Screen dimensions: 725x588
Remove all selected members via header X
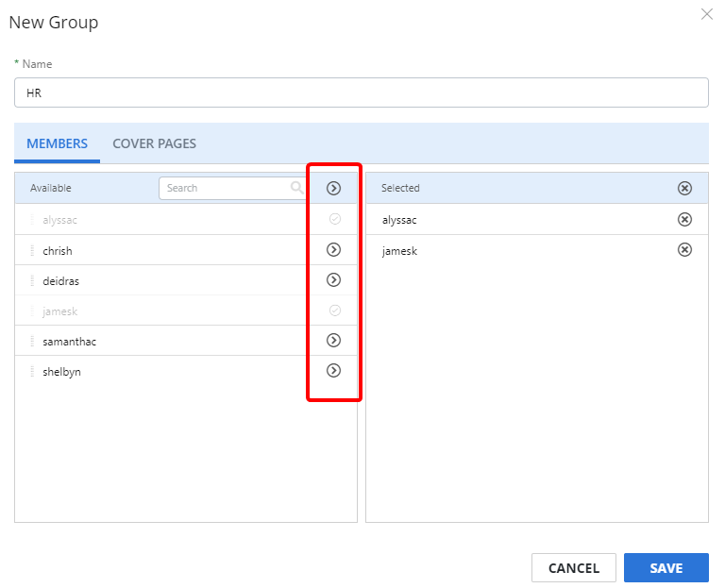(685, 188)
